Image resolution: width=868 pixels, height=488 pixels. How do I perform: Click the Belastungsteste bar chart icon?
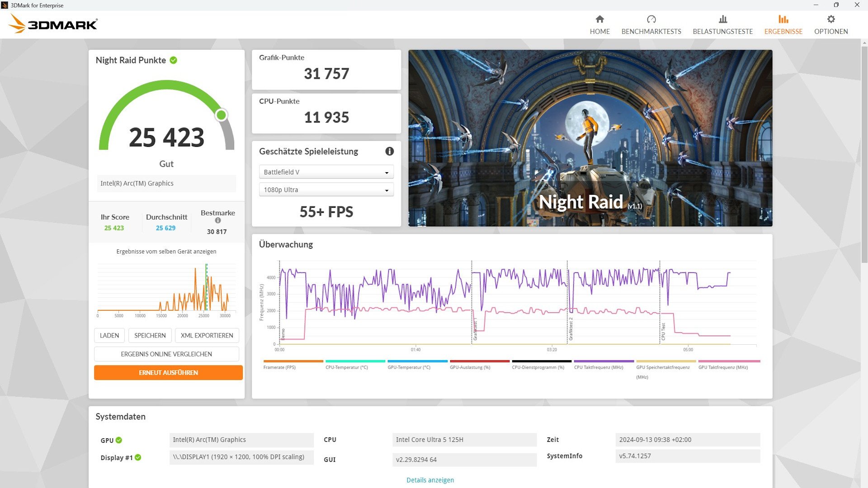tap(722, 19)
